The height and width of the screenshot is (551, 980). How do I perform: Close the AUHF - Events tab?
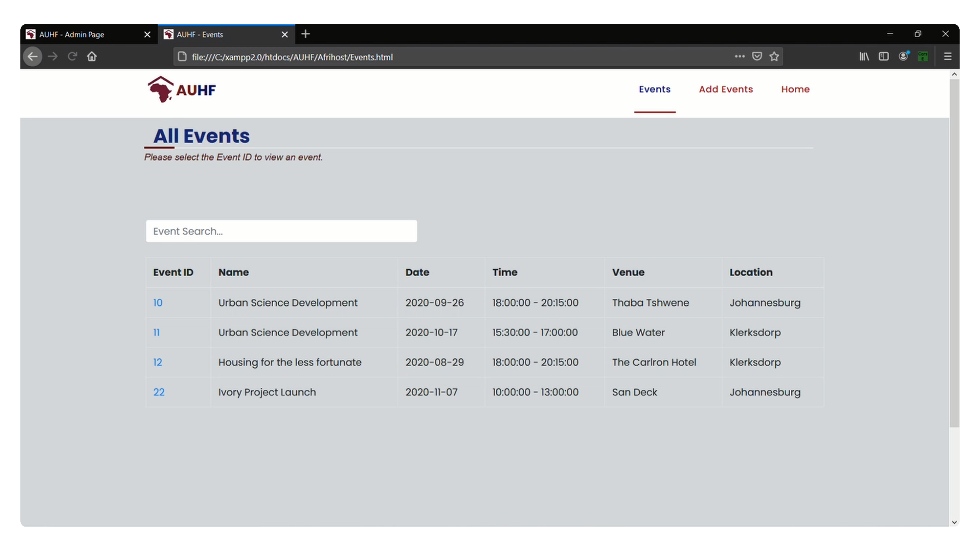pos(285,35)
